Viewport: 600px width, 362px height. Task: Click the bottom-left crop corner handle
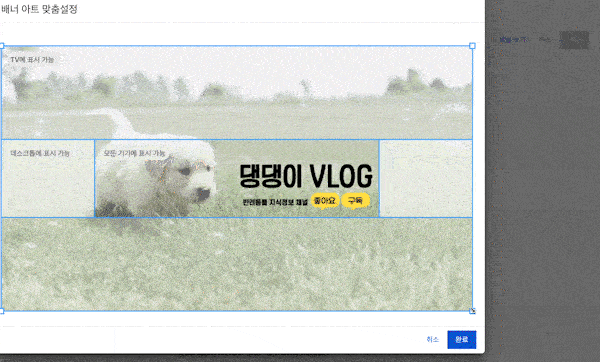tap(1, 311)
